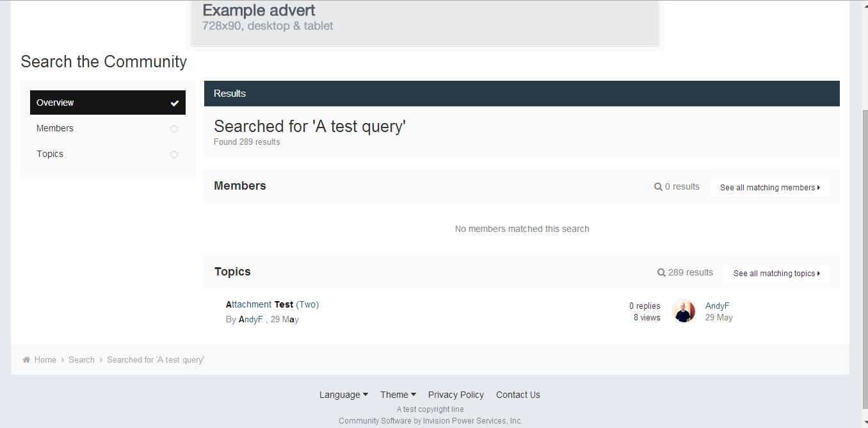Go to Home in breadcrumb
This screenshot has width=868, height=428.
(x=45, y=360)
